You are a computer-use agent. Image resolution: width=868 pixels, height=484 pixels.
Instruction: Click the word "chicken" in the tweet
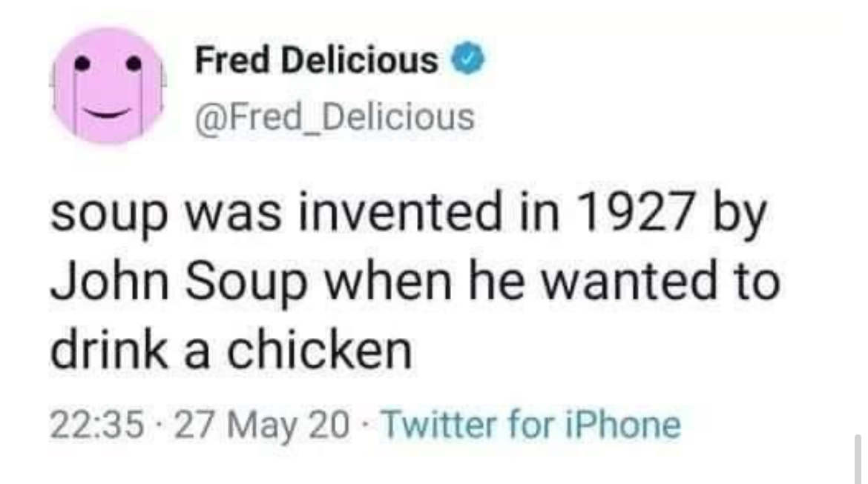(x=319, y=351)
